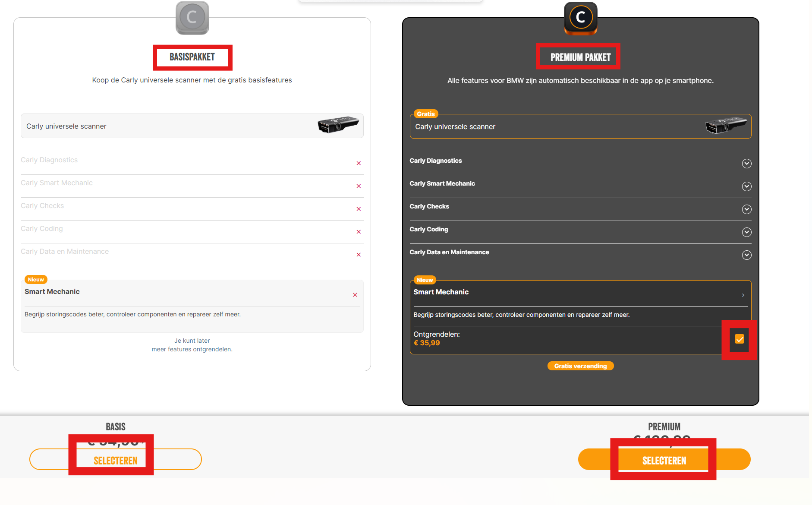Select the Basis package with SELECTEREN
Image resolution: width=812 pixels, height=505 pixels.
[x=116, y=459]
